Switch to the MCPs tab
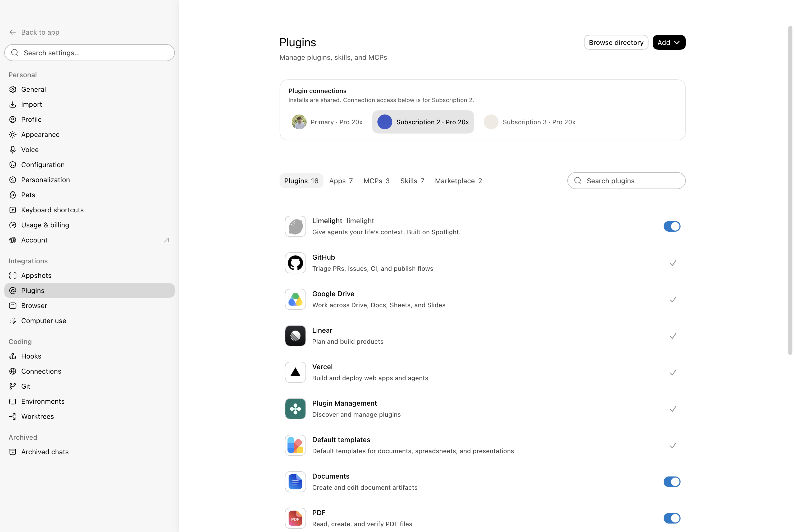Viewport: 794px width, 532px height. (x=376, y=181)
